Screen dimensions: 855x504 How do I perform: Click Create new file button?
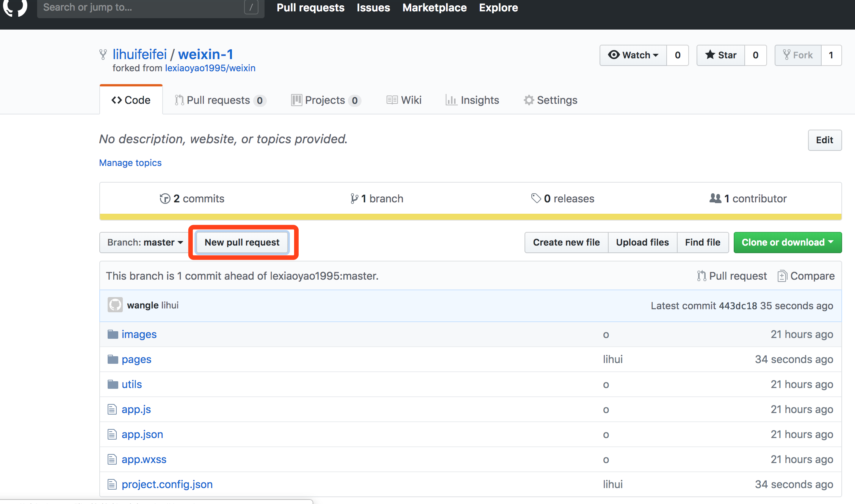pyautogui.click(x=566, y=243)
